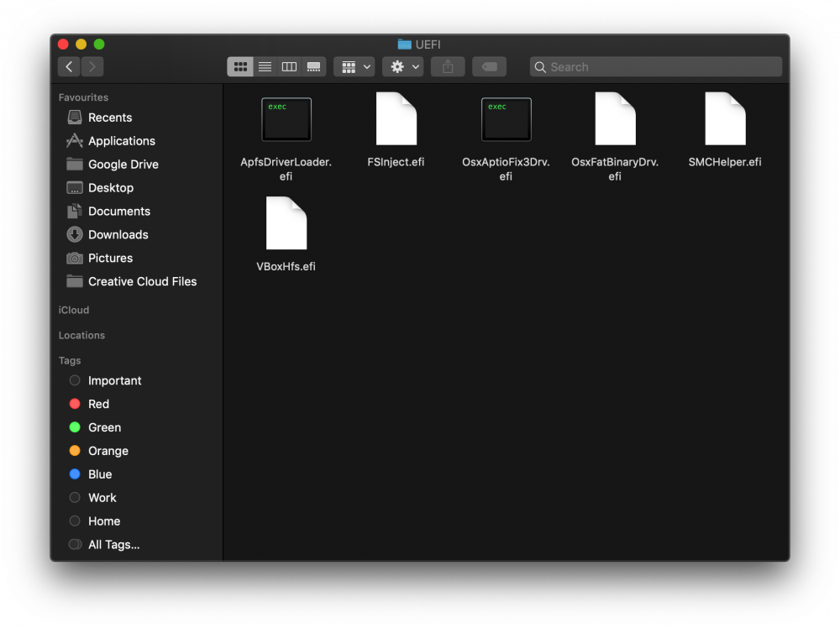Collapse the Tags sidebar section
Image resolution: width=840 pixels, height=628 pixels.
coord(70,360)
